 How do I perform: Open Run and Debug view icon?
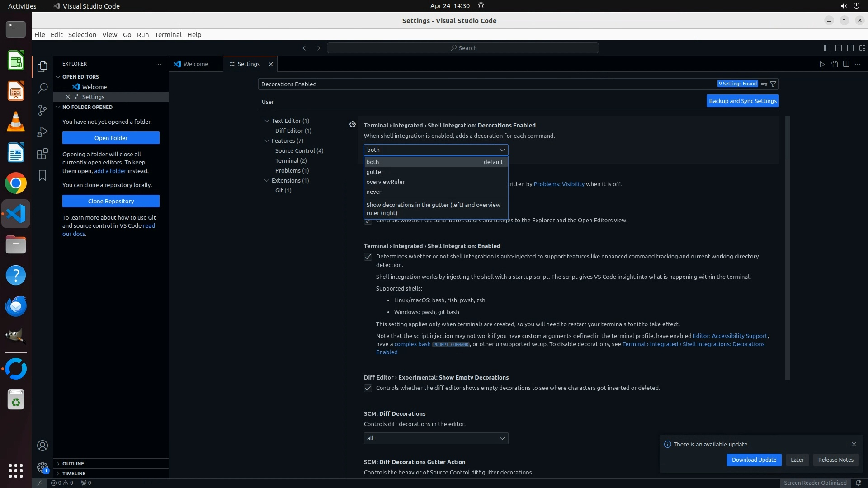coord(42,132)
